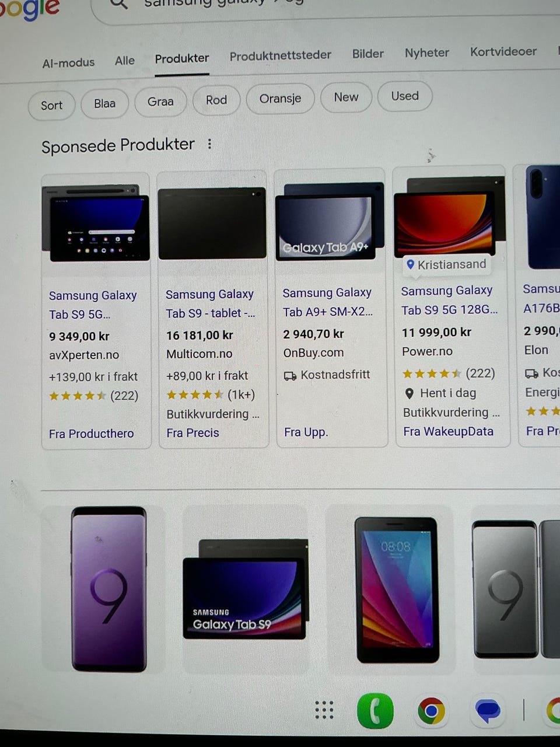Apply the Sort filter chip
Screen dimensions: 560x747
pyautogui.click(x=51, y=106)
